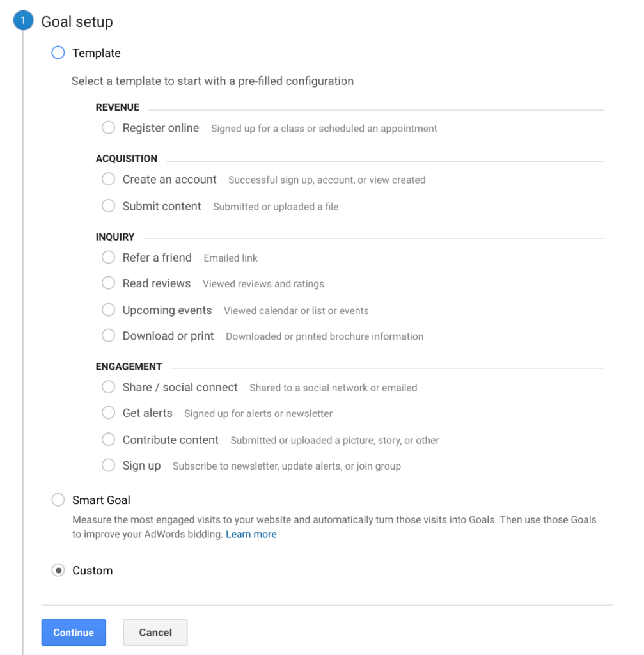
Task: Select the Template radio button
Action: click(x=58, y=53)
